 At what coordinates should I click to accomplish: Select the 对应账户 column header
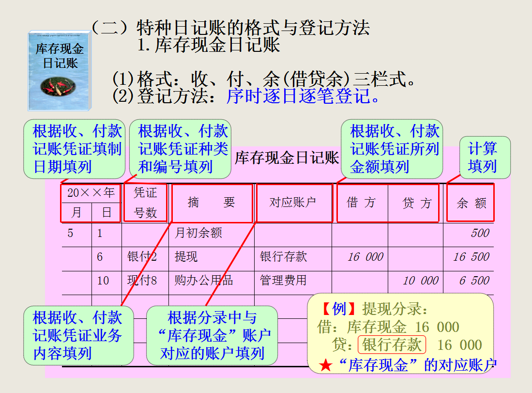point(293,201)
